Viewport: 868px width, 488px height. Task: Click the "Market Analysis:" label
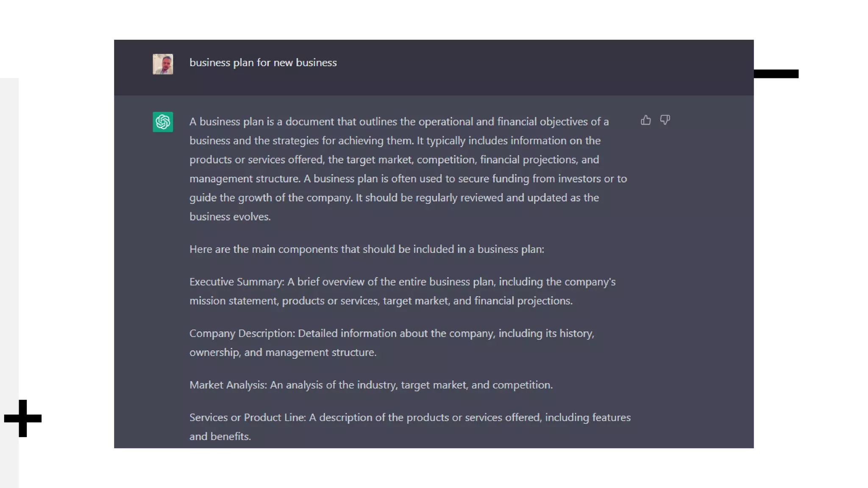(x=228, y=385)
